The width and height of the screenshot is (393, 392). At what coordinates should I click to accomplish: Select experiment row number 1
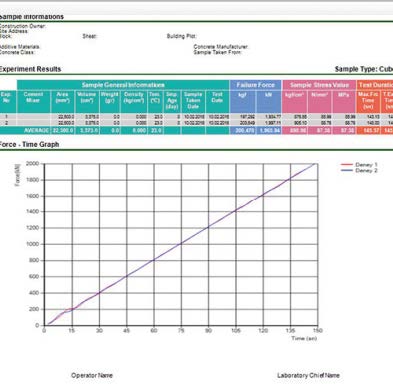[x=6, y=117]
